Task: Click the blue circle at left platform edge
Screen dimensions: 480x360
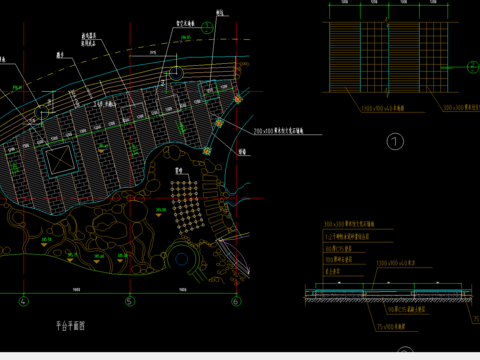Action: (42, 113)
